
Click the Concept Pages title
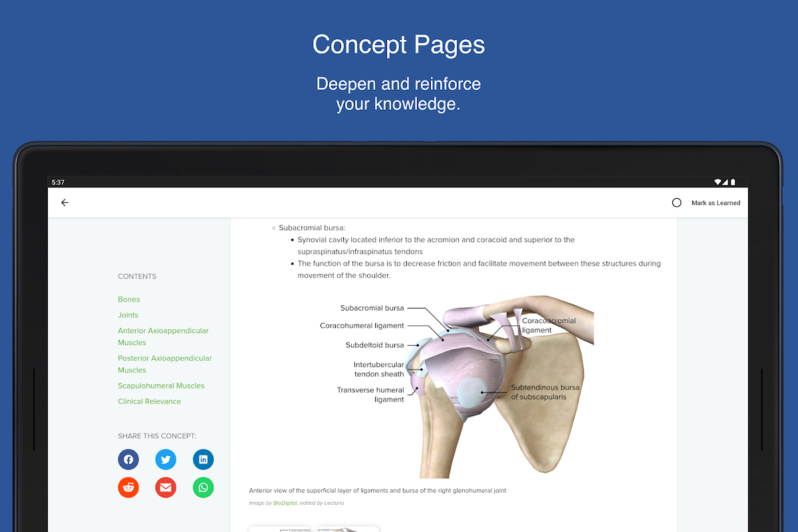click(399, 45)
